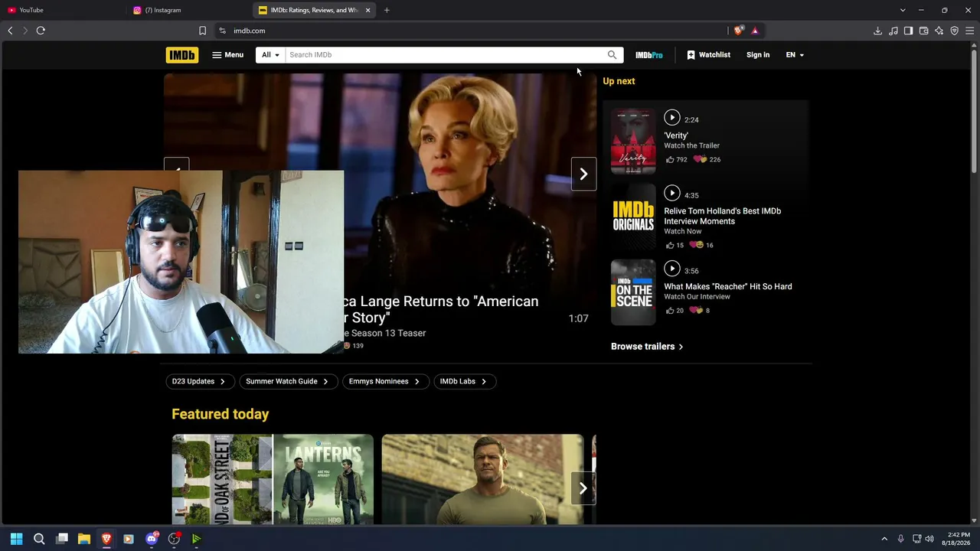This screenshot has width=980, height=551.
Task: Click 'Relive Tom Holland's Best IMDb Interview Moments' title
Action: [x=723, y=217]
